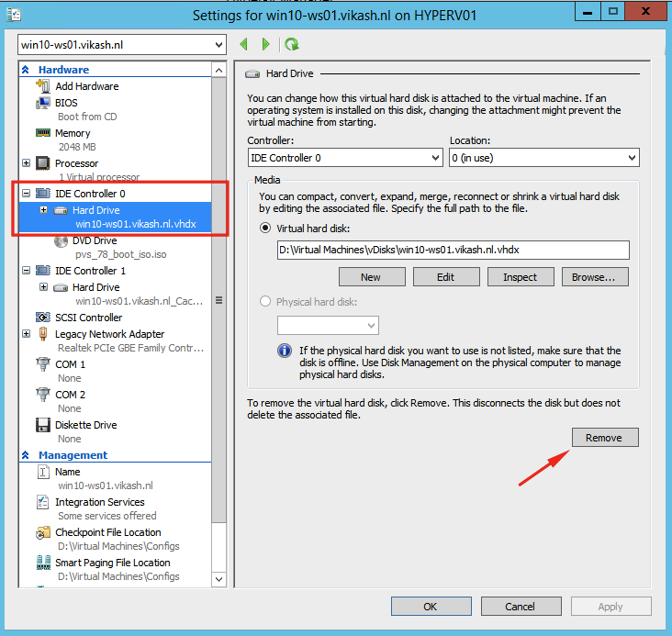The height and width of the screenshot is (636, 672).
Task: Click the virtual hard disk path field
Action: (x=453, y=250)
